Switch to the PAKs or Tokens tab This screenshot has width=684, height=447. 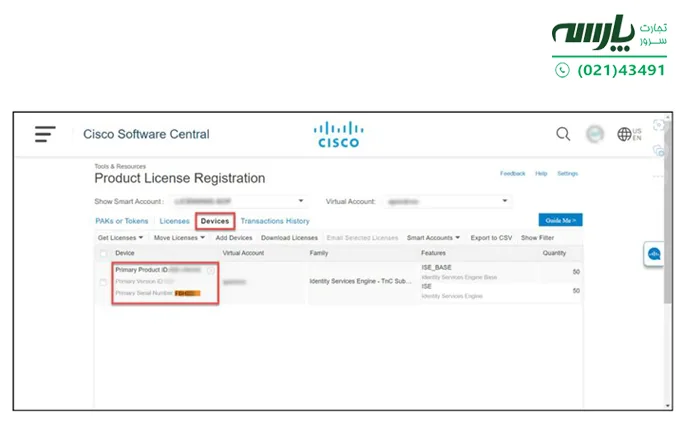click(122, 221)
